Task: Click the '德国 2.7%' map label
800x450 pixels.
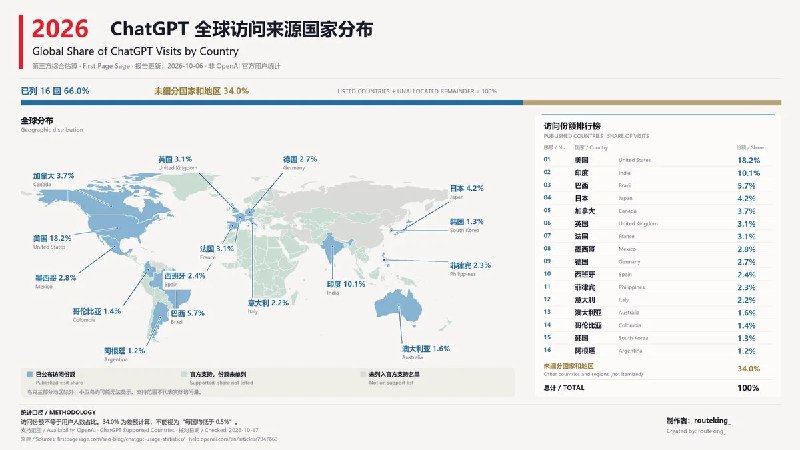Action: point(300,159)
